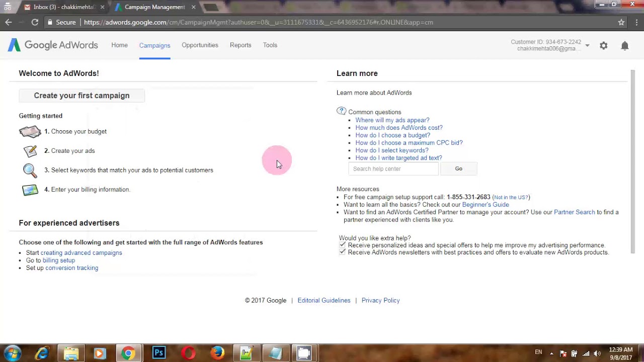The image size is (644, 362).
Task: Toggle AdWords newsletters checkbox
Action: coord(343,252)
